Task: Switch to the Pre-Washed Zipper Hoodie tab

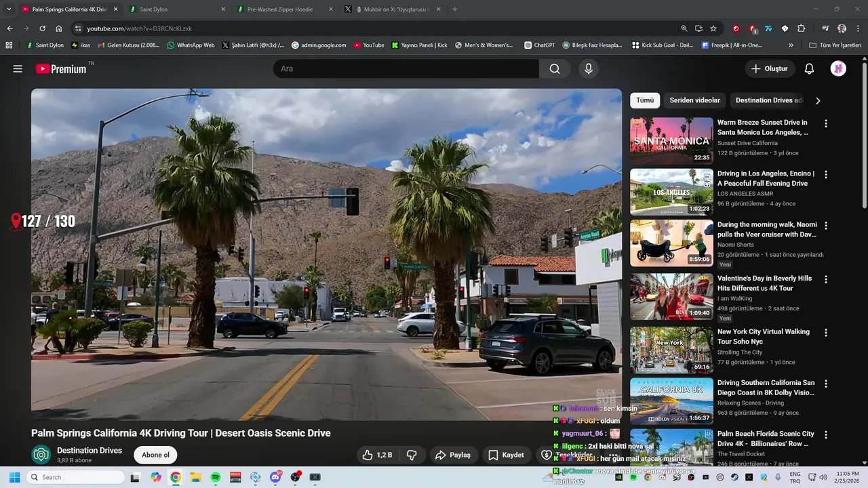Action: (x=283, y=9)
